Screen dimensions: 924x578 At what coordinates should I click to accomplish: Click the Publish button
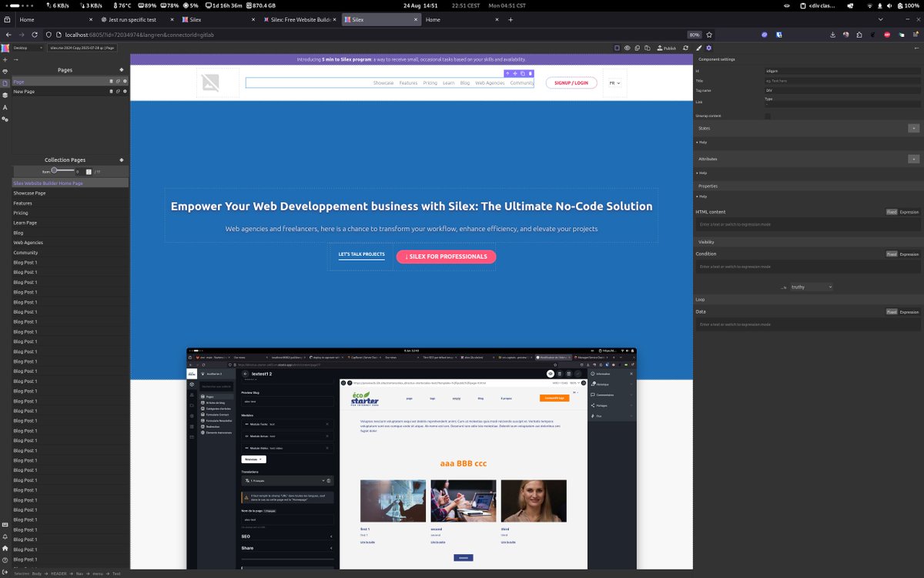click(666, 48)
